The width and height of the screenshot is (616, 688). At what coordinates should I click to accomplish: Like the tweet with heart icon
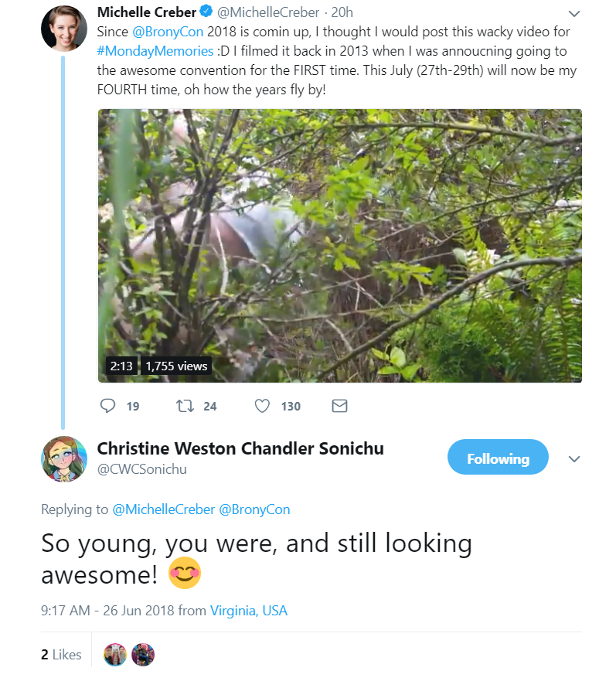(262, 406)
